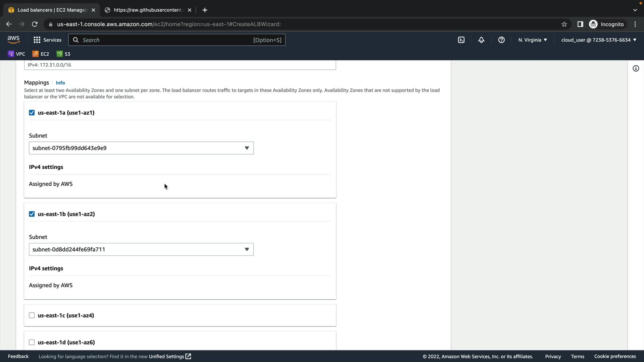Screen dimensions: 644x362
Task: Expand the us-east-1b subnet dropdown
Action: 141,249
